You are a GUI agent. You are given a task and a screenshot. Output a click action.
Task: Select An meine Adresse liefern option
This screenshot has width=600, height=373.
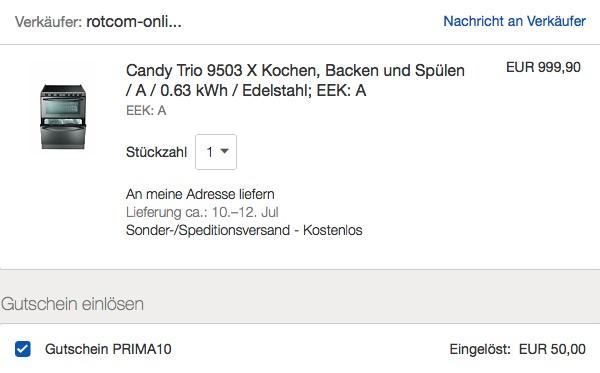coord(200,194)
